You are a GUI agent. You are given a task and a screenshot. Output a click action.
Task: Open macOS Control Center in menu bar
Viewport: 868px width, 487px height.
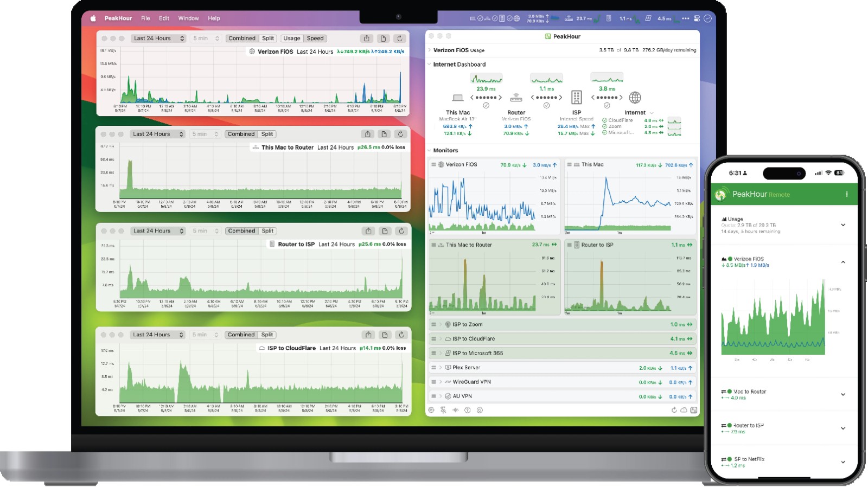[697, 18]
